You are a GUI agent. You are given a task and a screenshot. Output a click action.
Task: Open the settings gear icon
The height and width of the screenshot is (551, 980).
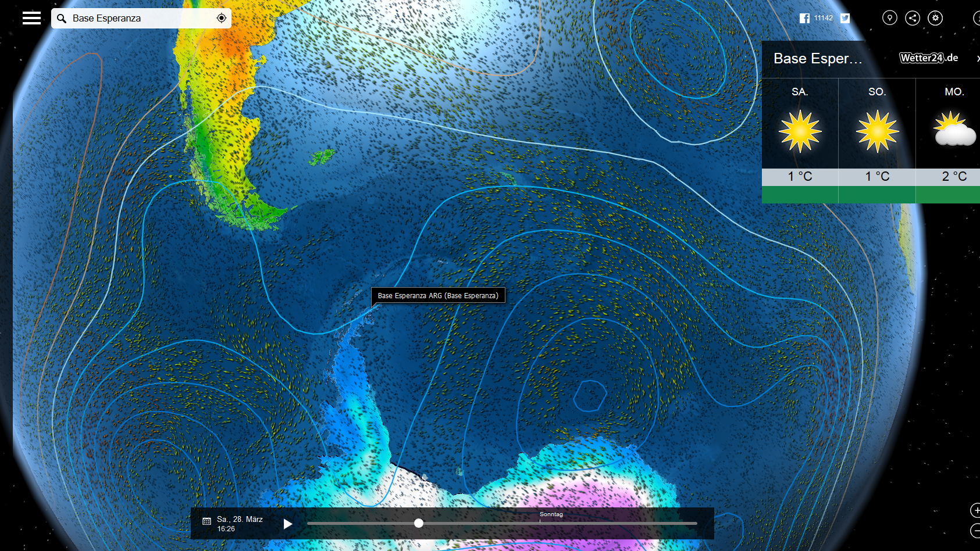click(935, 18)
